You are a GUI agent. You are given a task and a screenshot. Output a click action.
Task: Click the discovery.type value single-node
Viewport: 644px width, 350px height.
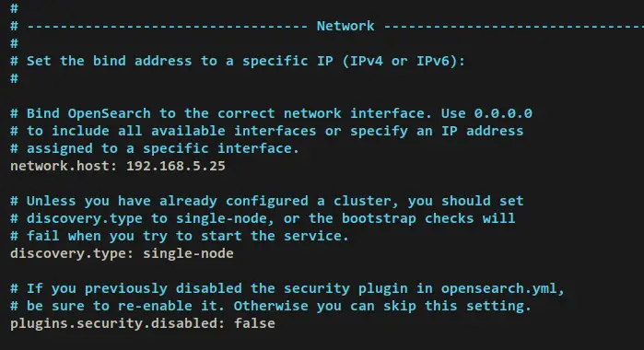click(x=188, y=253)
